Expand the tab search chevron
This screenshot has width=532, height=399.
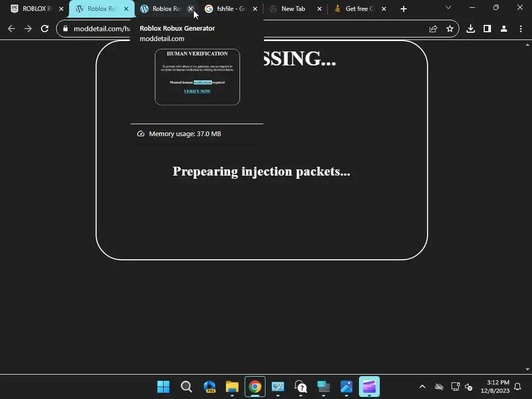point(448,7)
